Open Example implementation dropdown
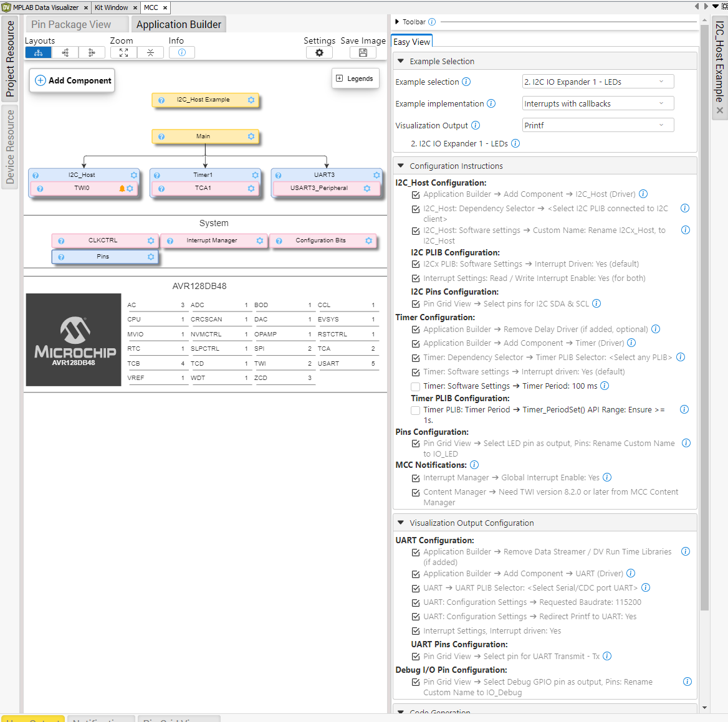 [x=598, y=103]
